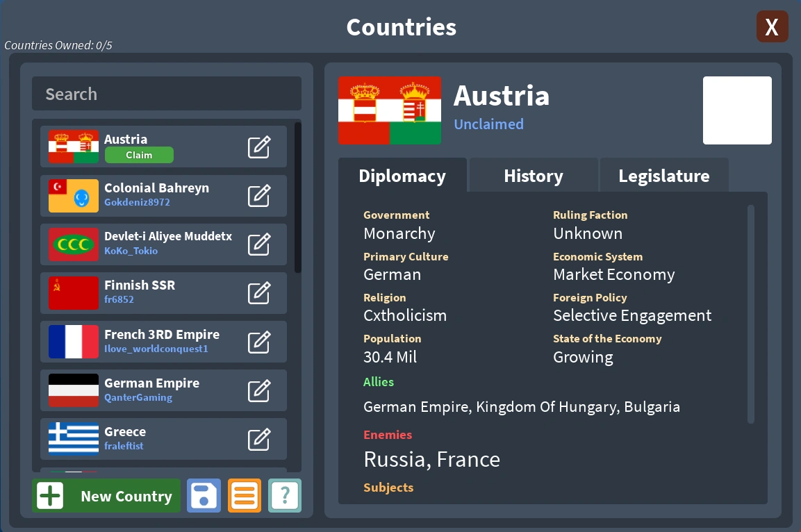Open the editor for Austria's country entry
Screen dimensions: 801x532
click(259, 147)
